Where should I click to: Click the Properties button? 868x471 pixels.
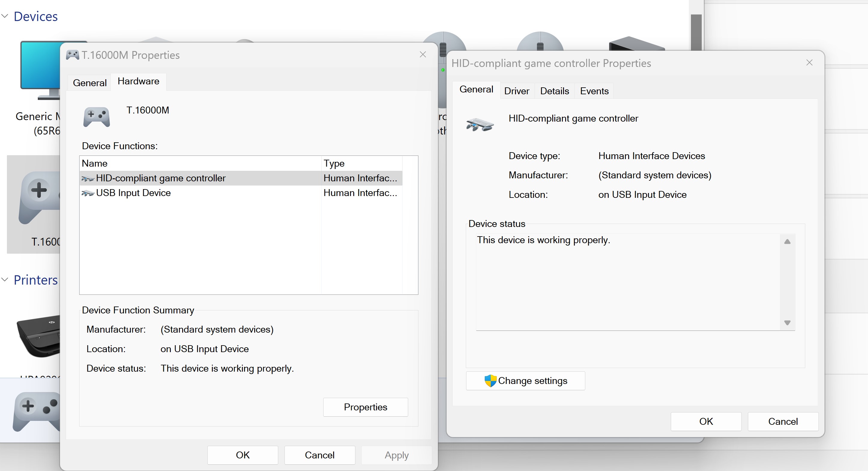(x=365, y=407)
